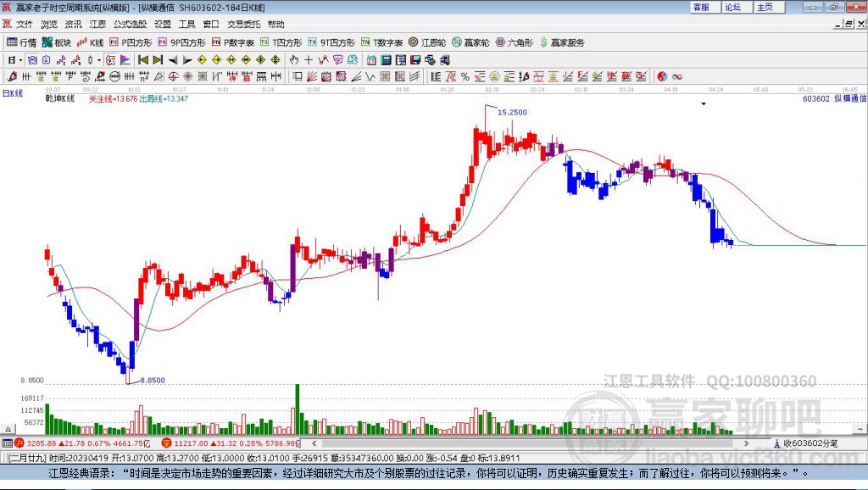Click the grid table icon in status bar
This screenshot has height=490, width=868.
pos(7,443)
